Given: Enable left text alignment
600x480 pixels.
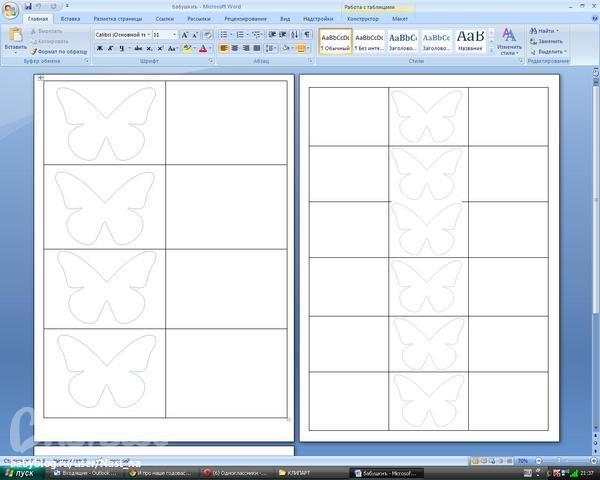Looking at the screenshot, I should pos(224,48).
